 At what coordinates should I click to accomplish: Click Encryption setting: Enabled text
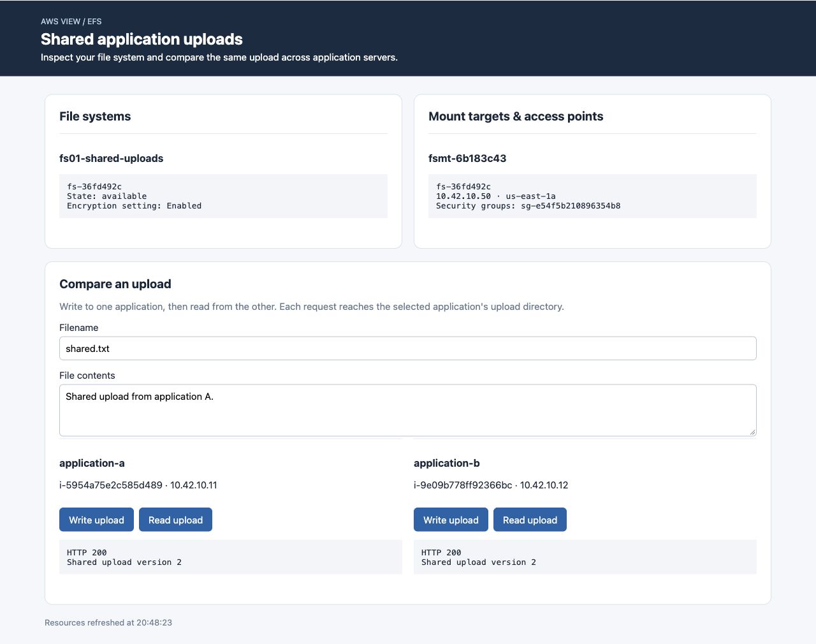134,206
